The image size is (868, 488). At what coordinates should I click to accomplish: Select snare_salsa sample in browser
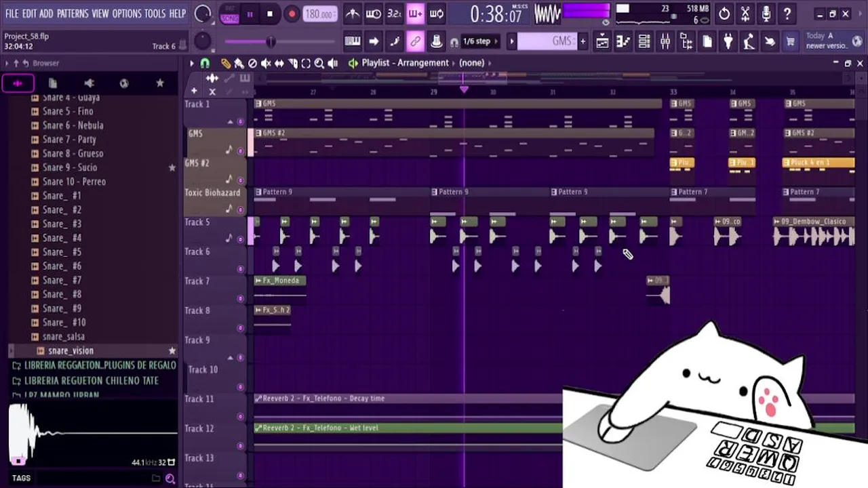[x=63, y=337]
